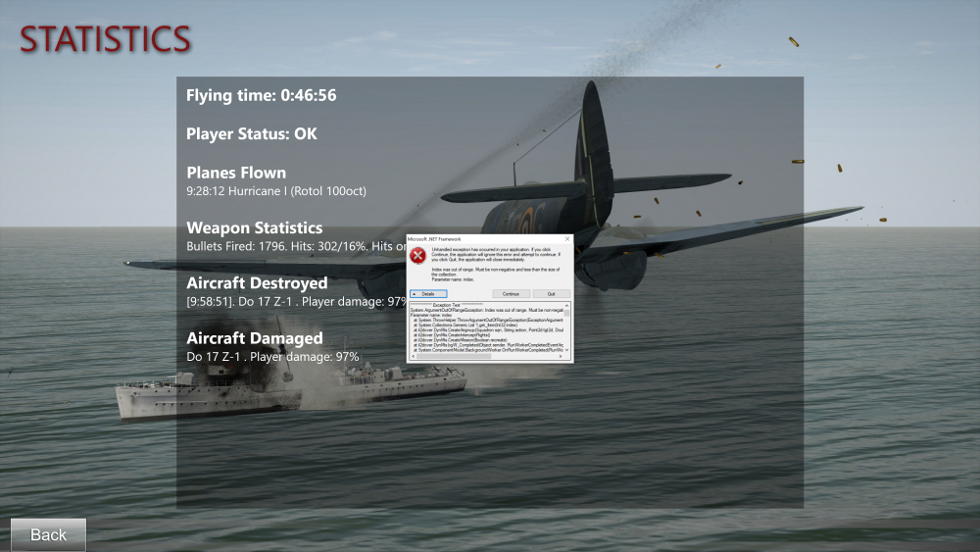Click the scroll-up arrow in exception text box
The height and width of the screenshot is (552, 980).
566,306
